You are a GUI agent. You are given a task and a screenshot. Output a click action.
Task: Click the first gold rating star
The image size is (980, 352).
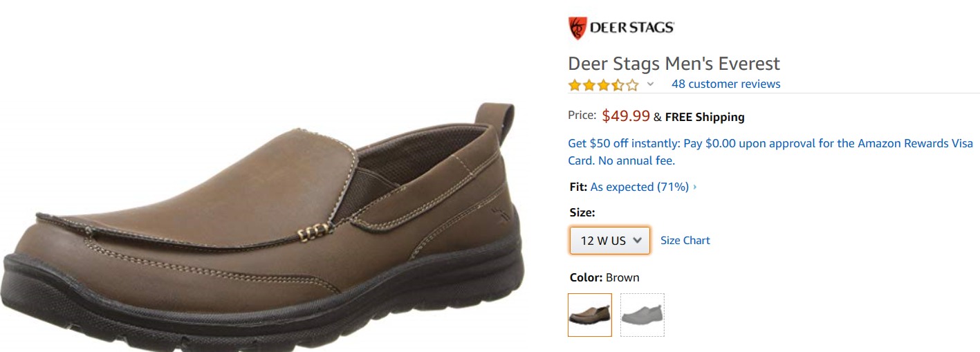(575, 85)
